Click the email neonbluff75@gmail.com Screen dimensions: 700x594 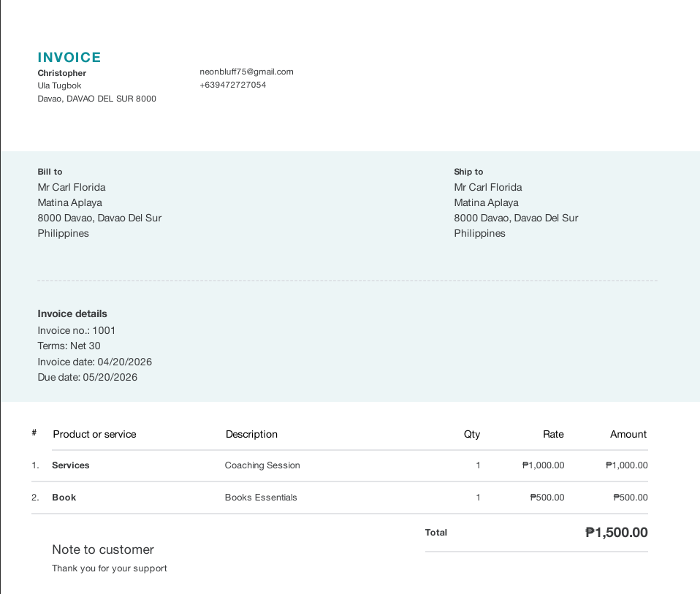[x=246, y=72]
